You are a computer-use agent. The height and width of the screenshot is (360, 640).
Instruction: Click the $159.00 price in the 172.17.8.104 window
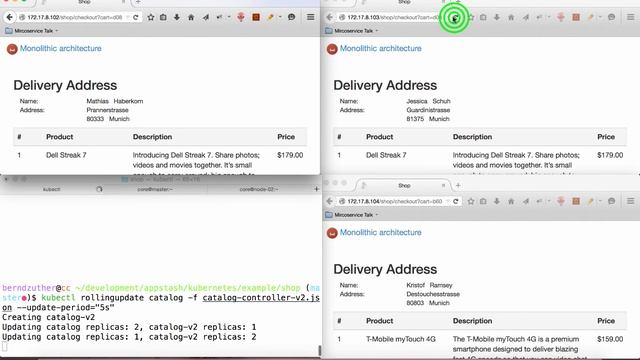pos(610,339)
